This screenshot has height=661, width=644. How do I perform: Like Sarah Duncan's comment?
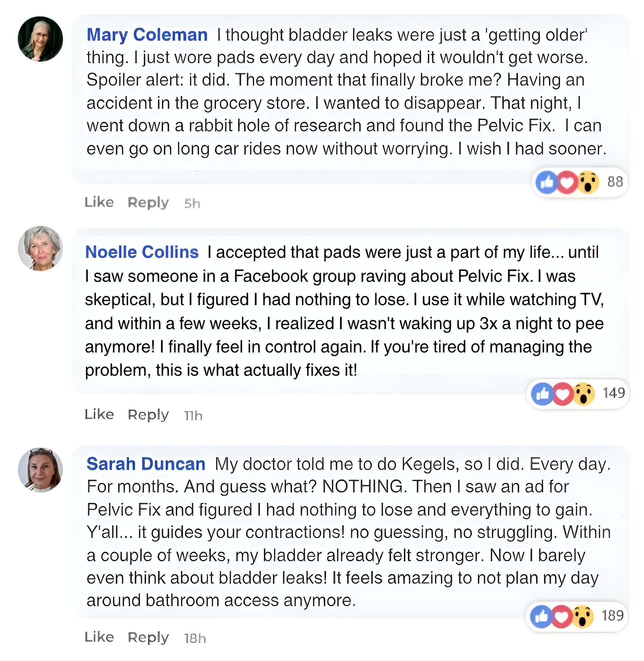99,637
